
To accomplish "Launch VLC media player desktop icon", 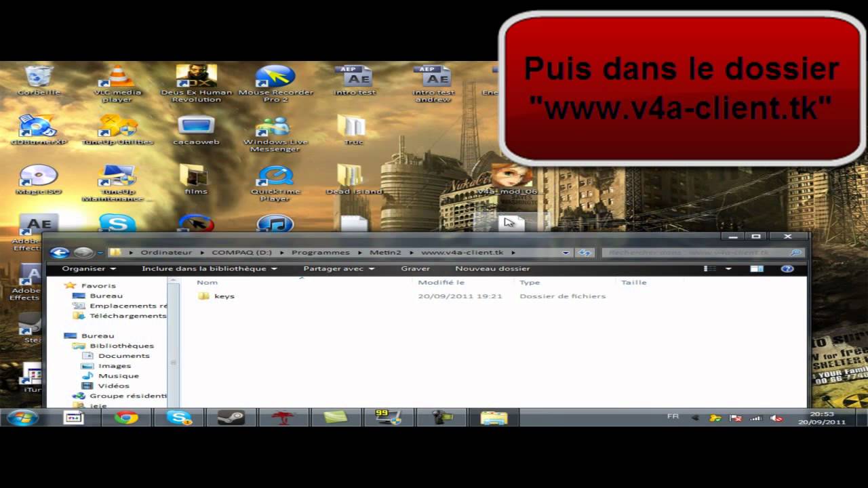I will tap(117, 83).
